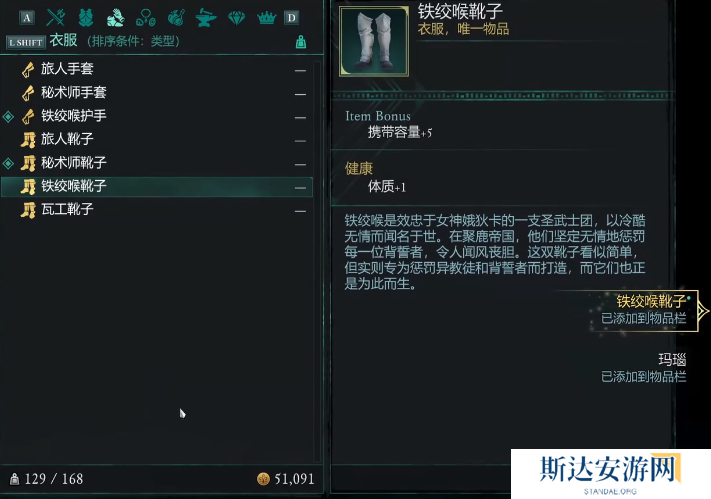Open the crafting materials anvil icon
Image resolution: width=711 pixels, height=499 pixels.
coord(206,18)
